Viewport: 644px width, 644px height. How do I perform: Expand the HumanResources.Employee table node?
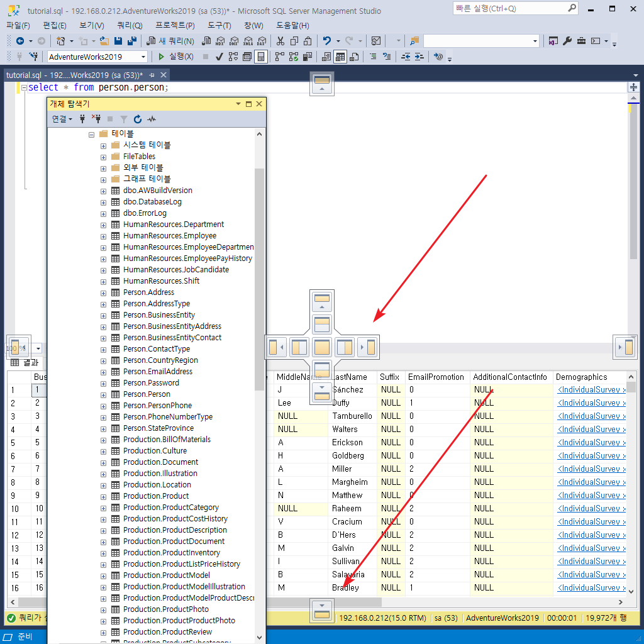104,236
